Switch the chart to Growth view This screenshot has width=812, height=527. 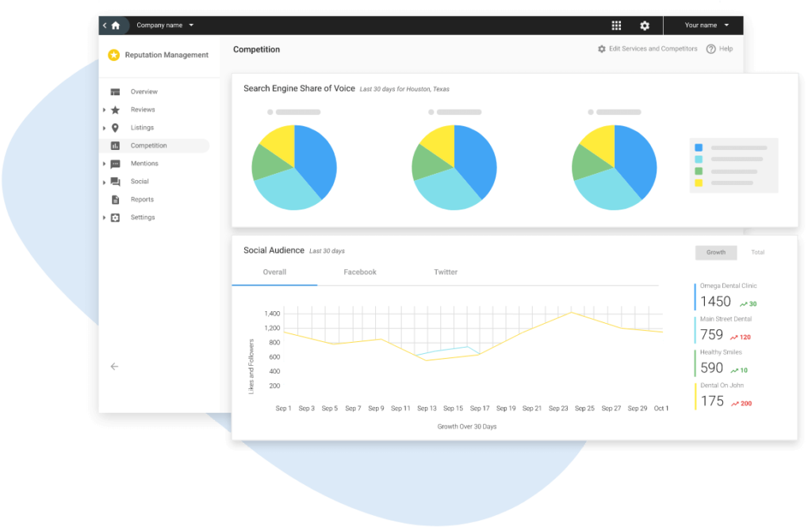(715, 252)
